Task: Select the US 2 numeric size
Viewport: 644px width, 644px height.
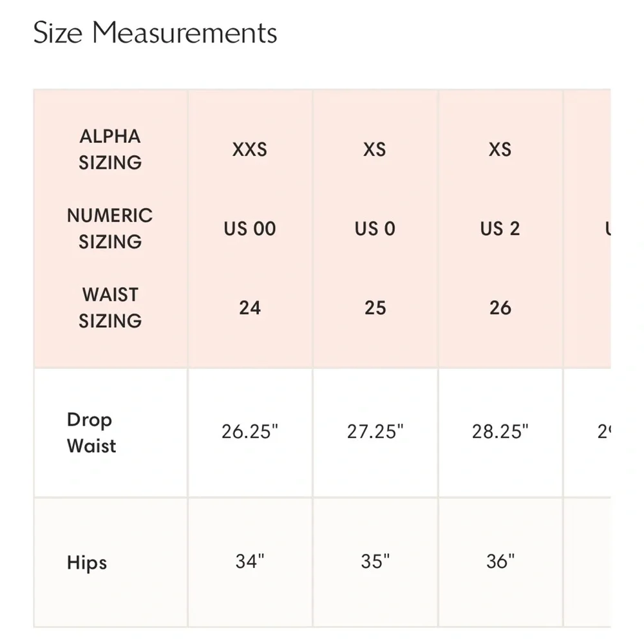Action: pyautogui.click(x=500, y=229)
